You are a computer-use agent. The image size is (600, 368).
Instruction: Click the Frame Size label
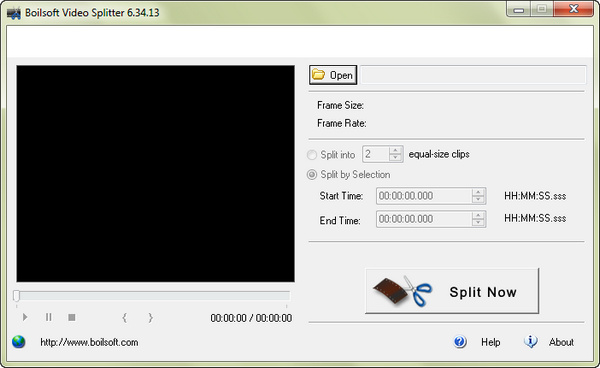click(340, 105)
